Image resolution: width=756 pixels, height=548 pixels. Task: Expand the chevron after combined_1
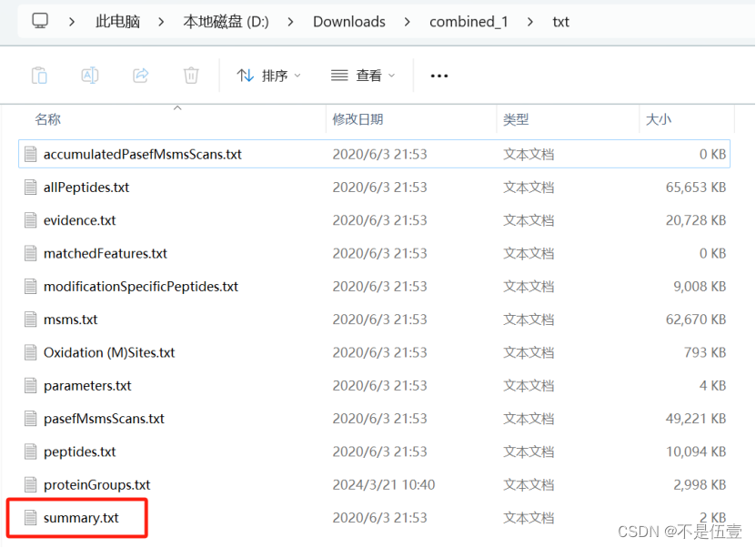tap(530, 22)
